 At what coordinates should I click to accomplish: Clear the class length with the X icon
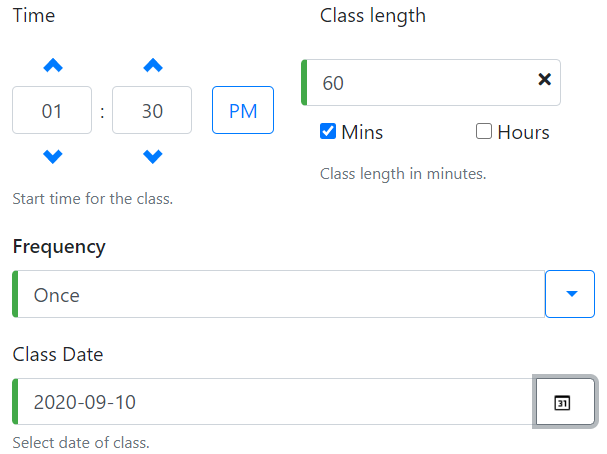click(545, 80)
